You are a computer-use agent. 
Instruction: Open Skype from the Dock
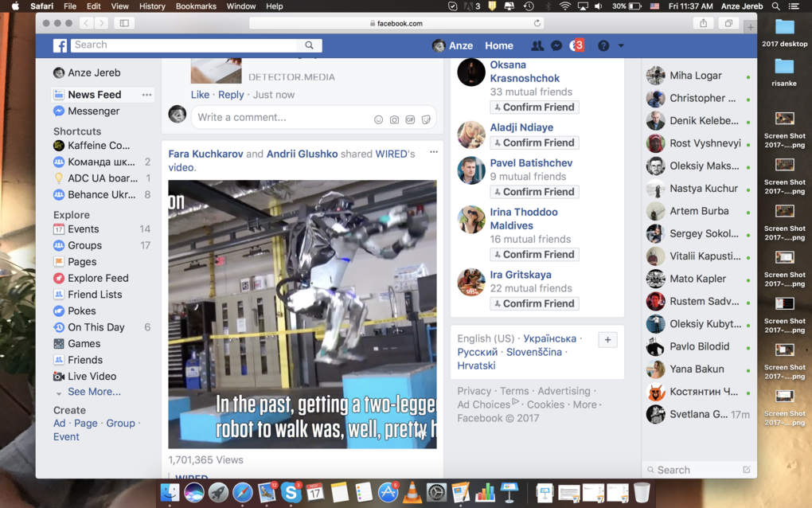(291, 492)
